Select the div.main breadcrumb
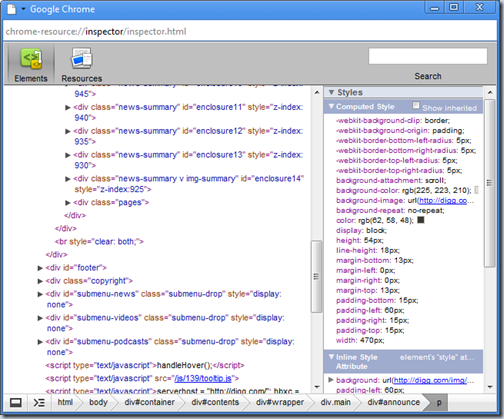The height and width of the screenshot is (419, 504). (x=335, y=403)
